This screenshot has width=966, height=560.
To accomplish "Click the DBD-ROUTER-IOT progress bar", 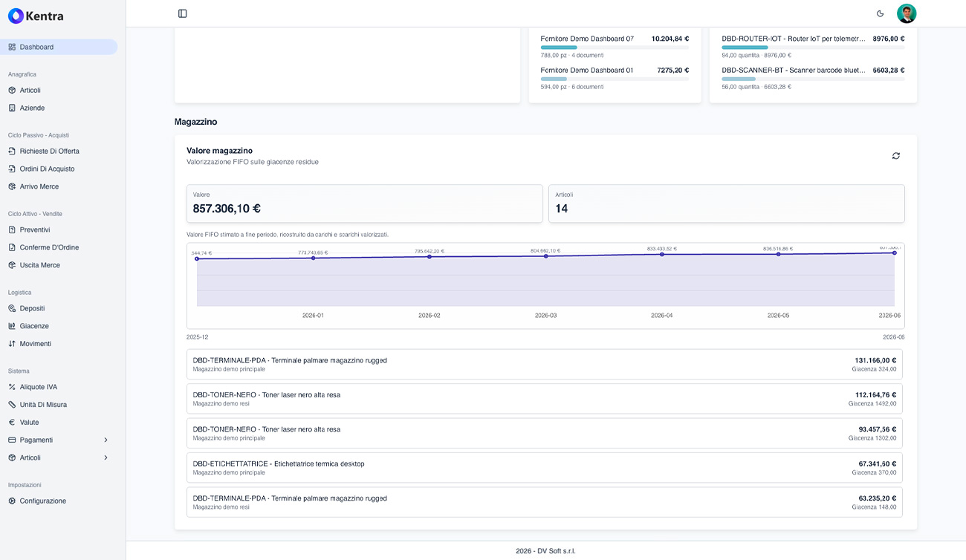I will [813, 48].
